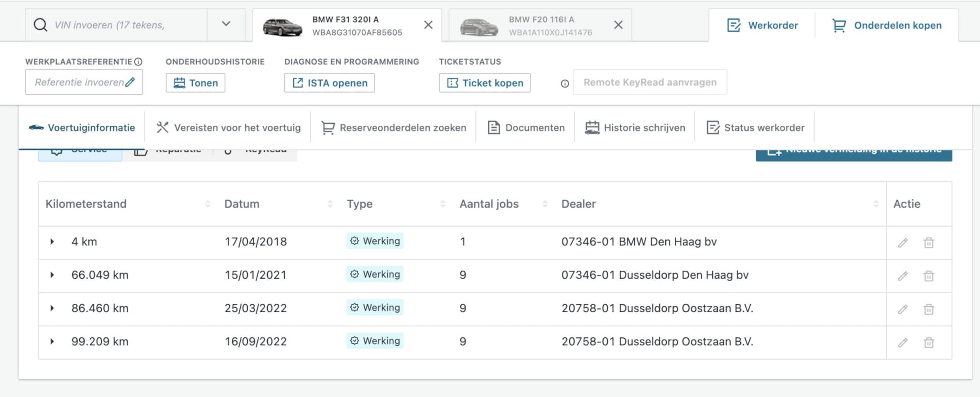This screenshot has width=980, height=397.
Task: Sort table by Kilometerstand column
Action: 207,204
